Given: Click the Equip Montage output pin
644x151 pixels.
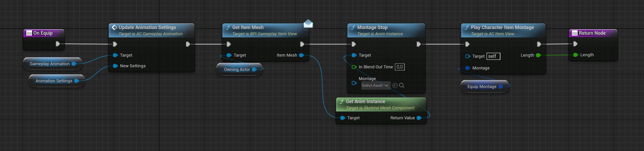Looking at the screenshot, I should pos(501,87).
